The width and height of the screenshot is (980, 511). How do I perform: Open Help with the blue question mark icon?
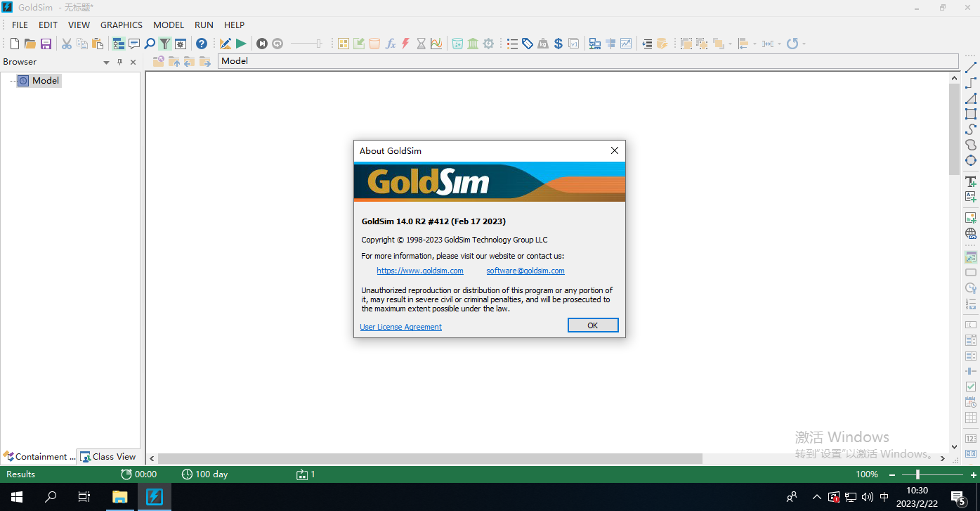pyautogui.click(x=202, y=44)
